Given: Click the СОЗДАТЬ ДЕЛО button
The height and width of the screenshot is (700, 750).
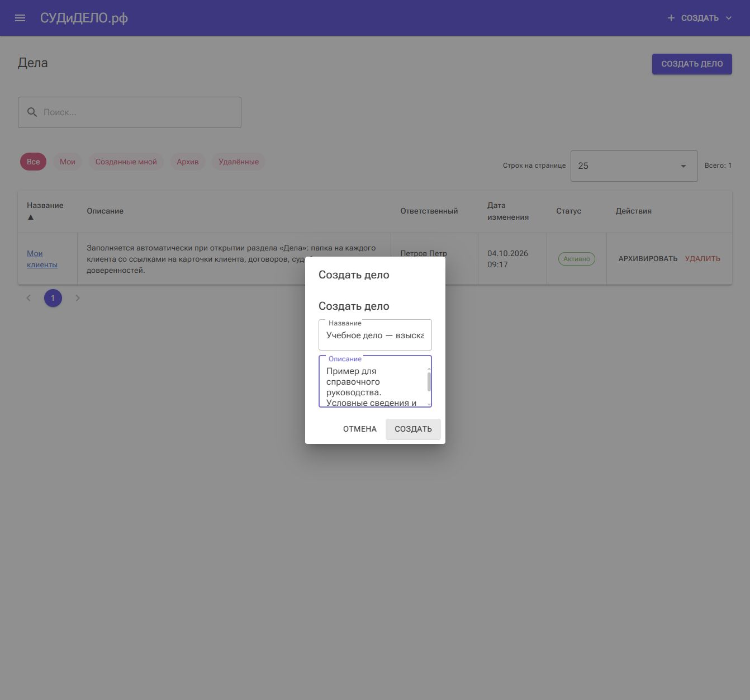Looking at the screenshot, I should [692, 64].
